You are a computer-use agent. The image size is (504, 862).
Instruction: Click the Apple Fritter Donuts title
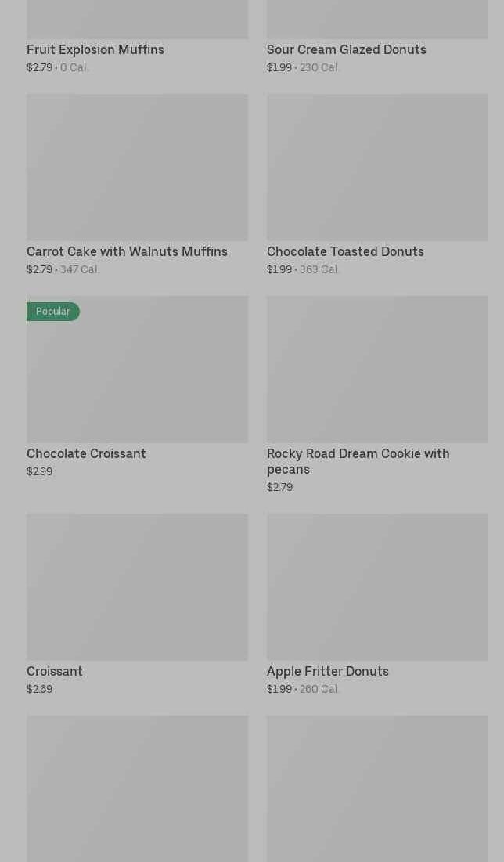point(327,671)
